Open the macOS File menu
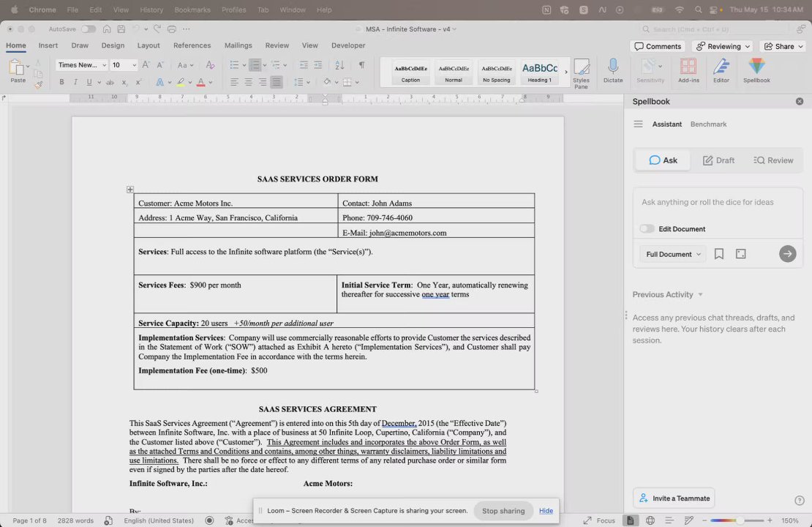 point(72,10)
